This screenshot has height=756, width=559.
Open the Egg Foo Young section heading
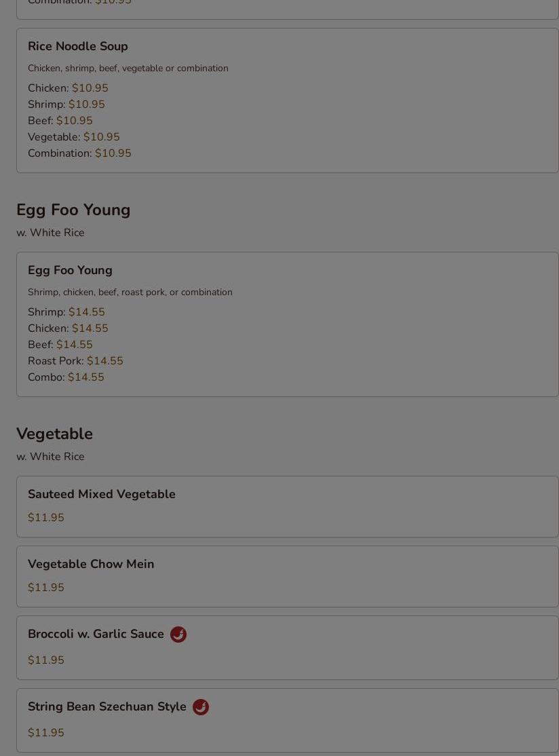[73, 210]
